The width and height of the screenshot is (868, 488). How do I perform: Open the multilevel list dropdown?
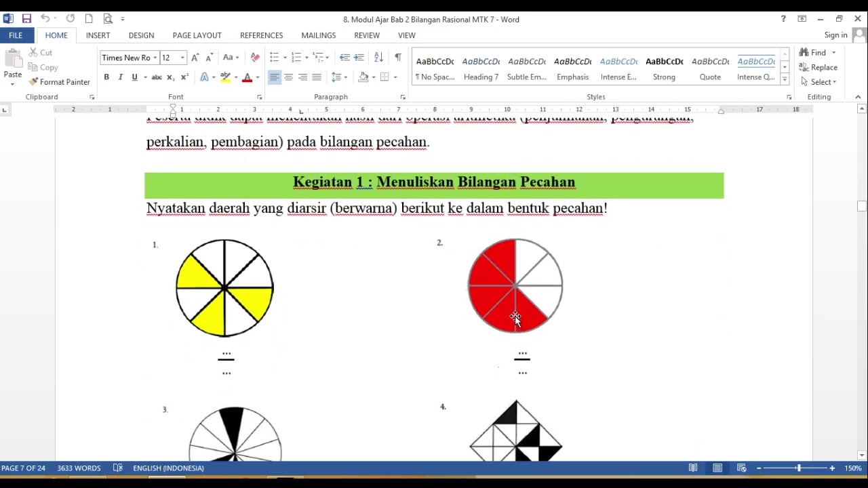click(328, 58)
